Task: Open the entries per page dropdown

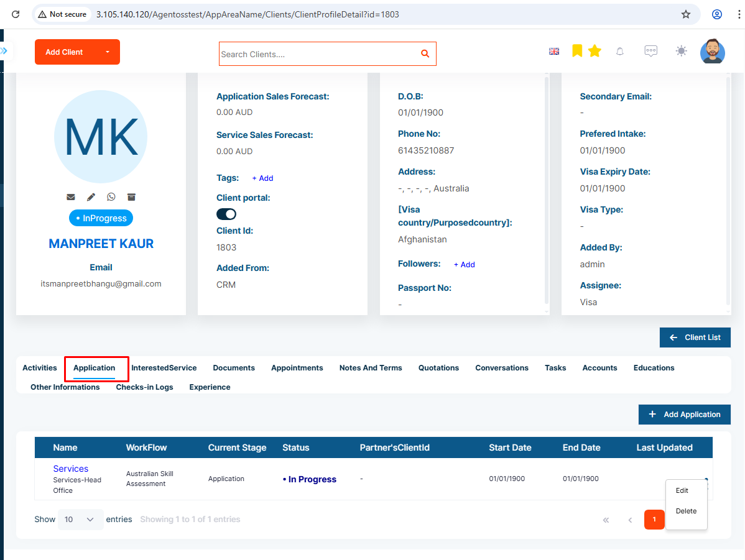Action: [80, 519]
